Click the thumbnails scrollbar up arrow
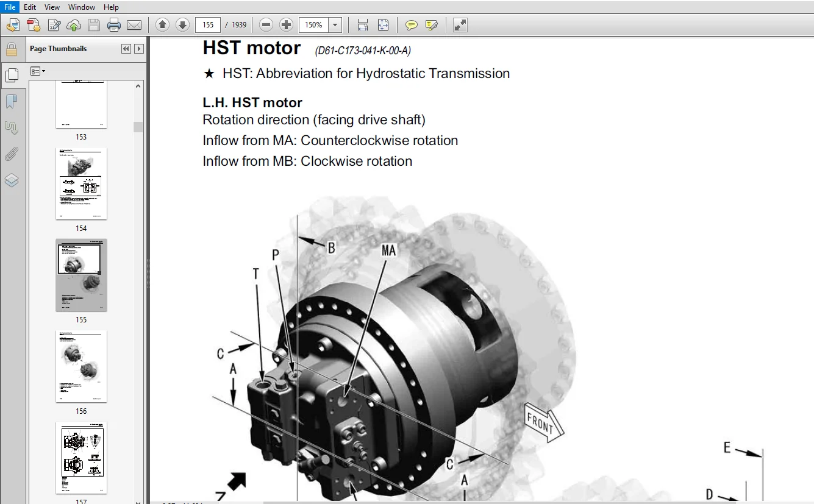 click(x=138, y=86)
